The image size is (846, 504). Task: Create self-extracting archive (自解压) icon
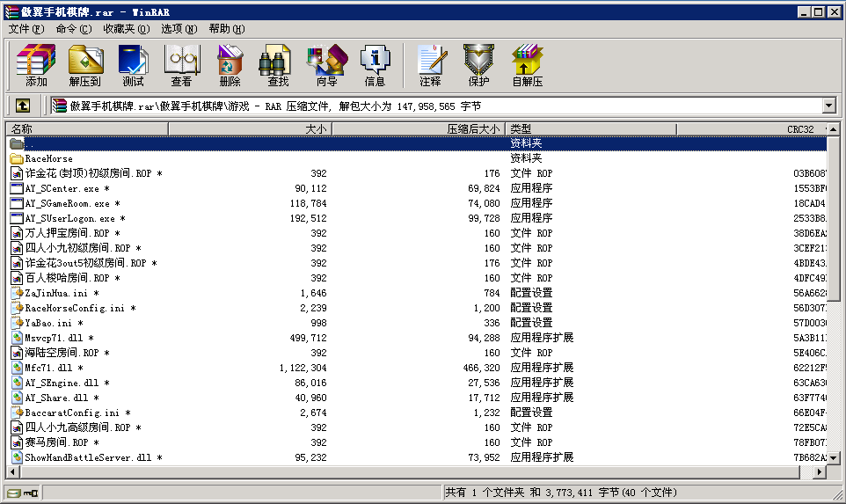(527, 66)
